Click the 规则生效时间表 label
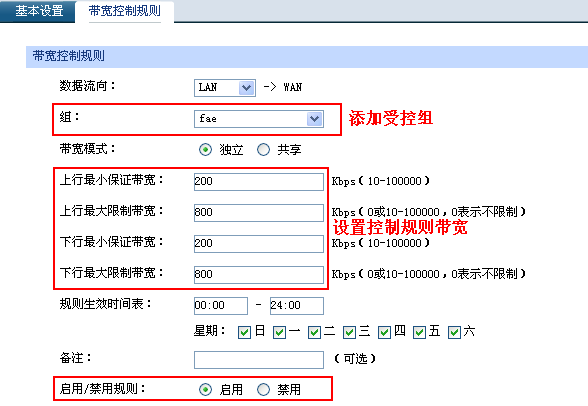The image size is (588, 406). [105, 304]
